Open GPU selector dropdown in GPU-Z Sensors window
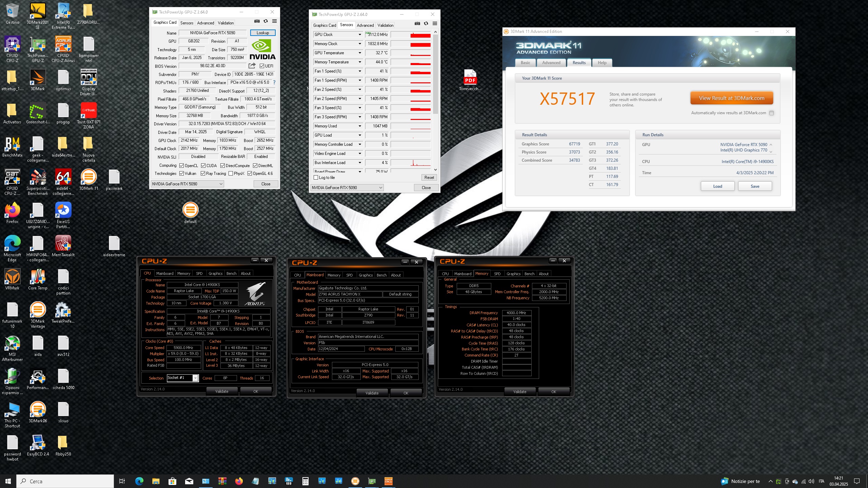 point(347,188)
